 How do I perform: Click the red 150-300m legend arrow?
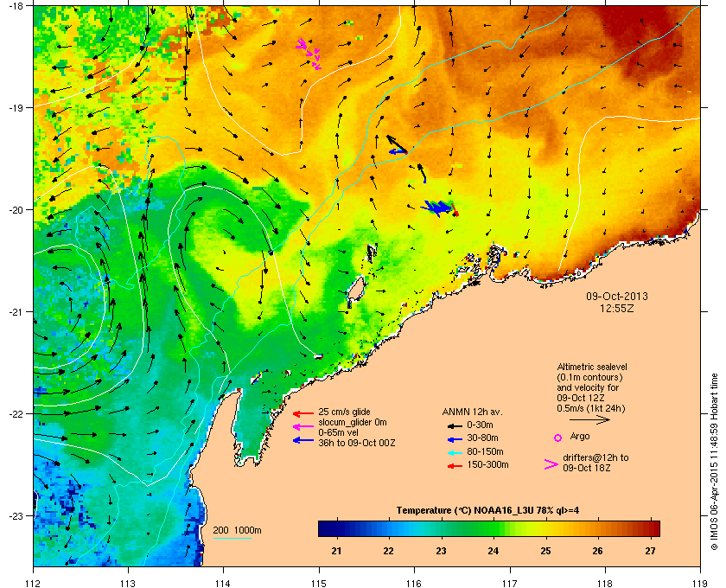point(455,466)
